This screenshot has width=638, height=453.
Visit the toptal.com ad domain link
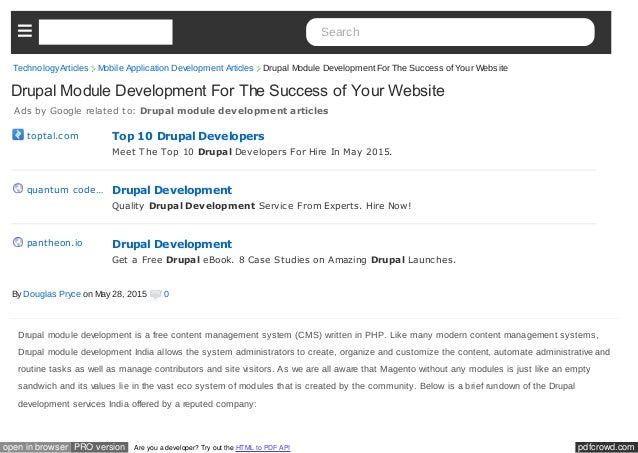52,136
